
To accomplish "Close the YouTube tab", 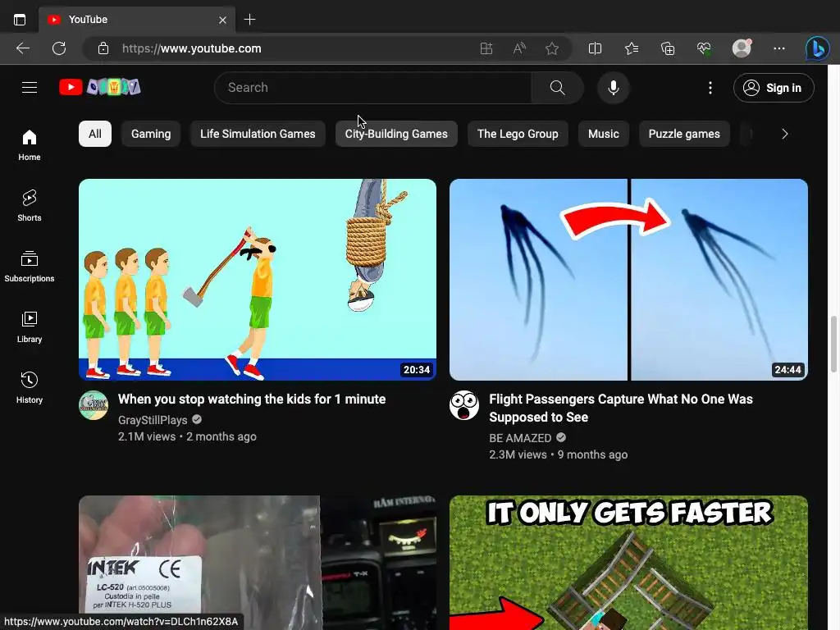I will pos(222,21).
